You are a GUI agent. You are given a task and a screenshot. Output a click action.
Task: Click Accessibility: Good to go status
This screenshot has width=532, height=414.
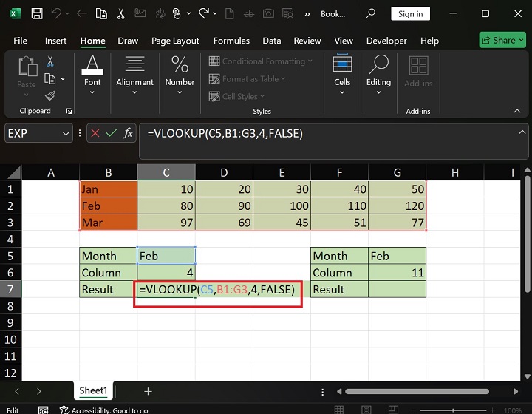pyautogui.click(x=104, y=410)
